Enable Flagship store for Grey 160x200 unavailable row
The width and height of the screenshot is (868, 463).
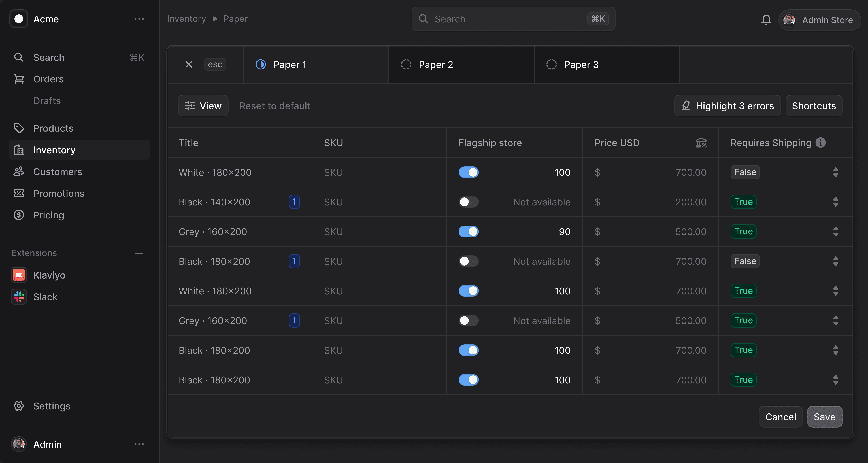(468, 320)
